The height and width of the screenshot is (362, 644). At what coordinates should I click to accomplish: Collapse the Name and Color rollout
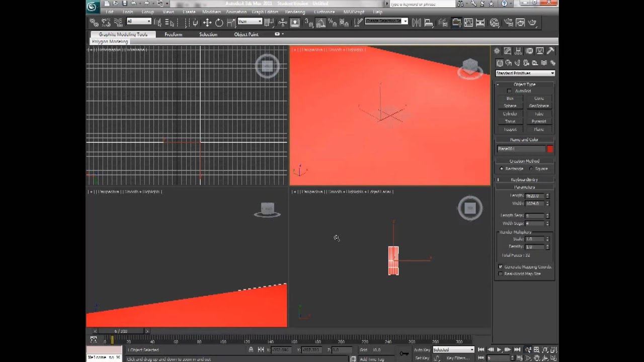[x=525, y=140]
